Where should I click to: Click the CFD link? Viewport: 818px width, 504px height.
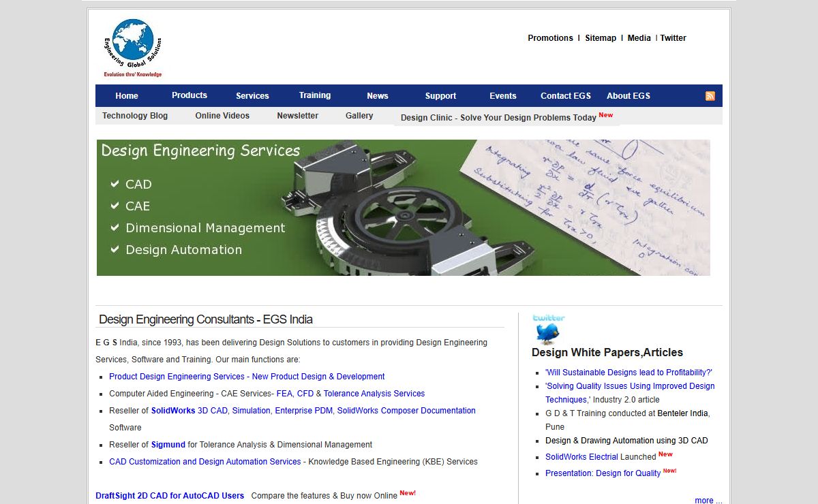pyautogui.click(x=305, y=394)
